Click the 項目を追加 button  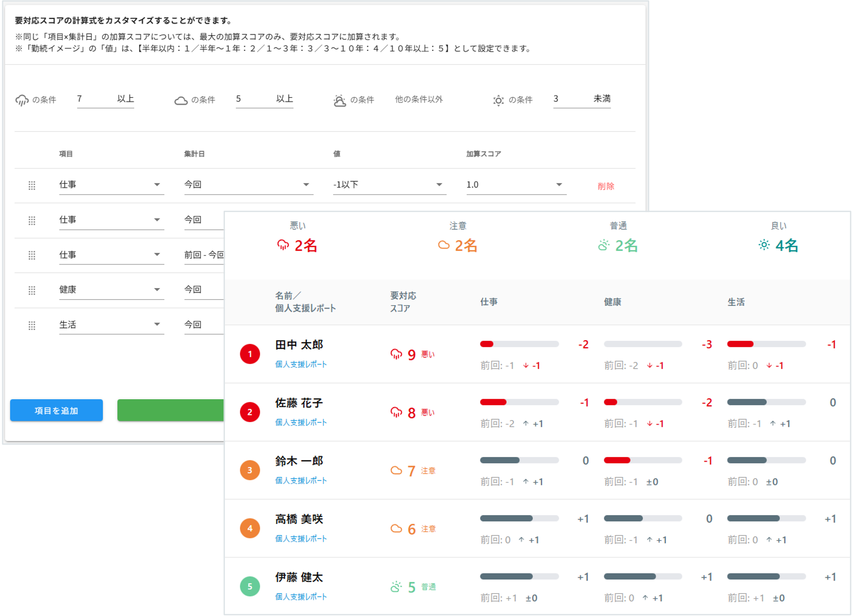point(56,410)
